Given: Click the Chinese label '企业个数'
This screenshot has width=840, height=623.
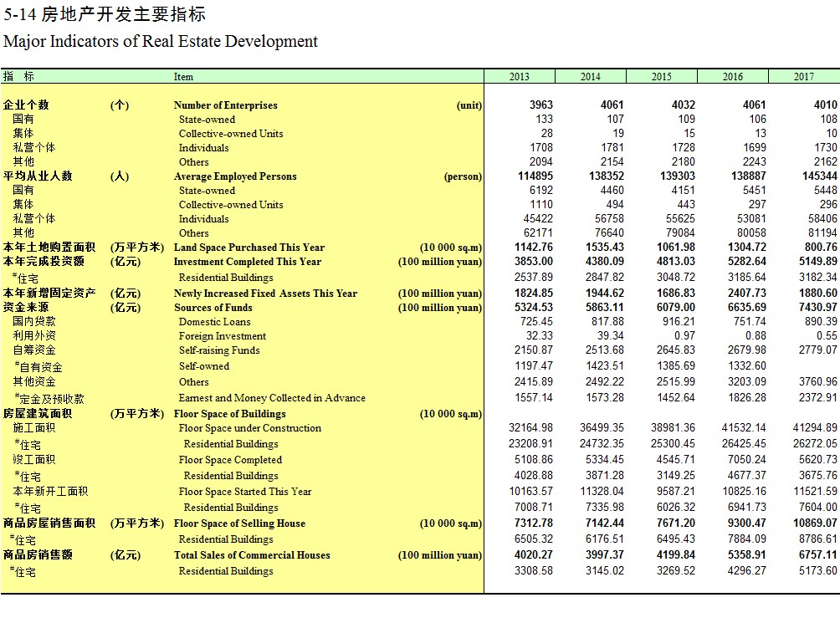Looking at the screenshot, I should coord(26,105).
